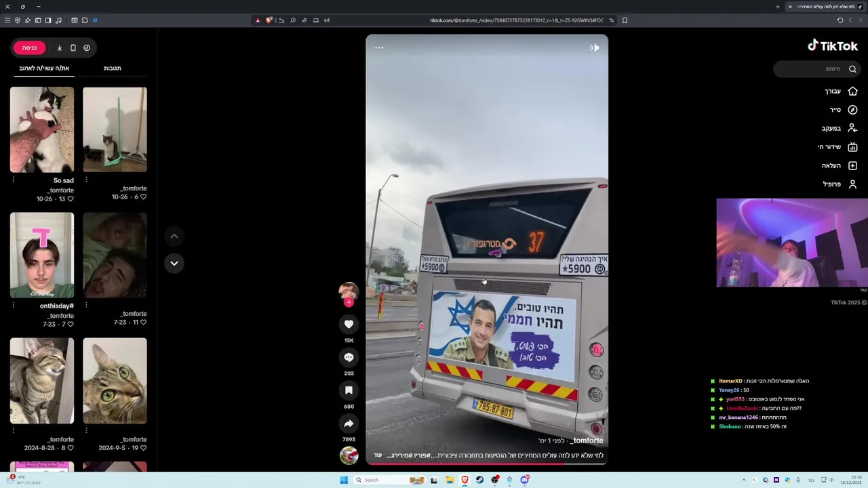This screenshot has height=488, width=868.
Task: Expand the video caption with עוד
Action: [378, 455]
